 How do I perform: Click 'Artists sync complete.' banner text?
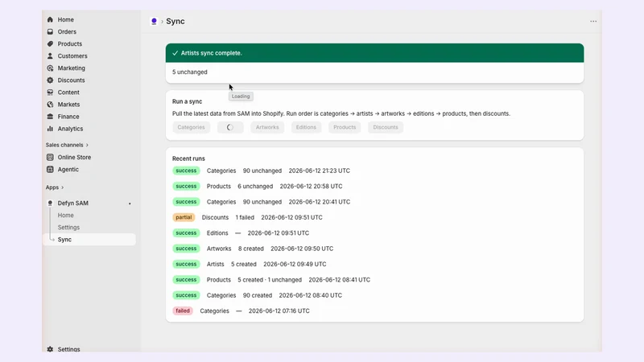212,53
